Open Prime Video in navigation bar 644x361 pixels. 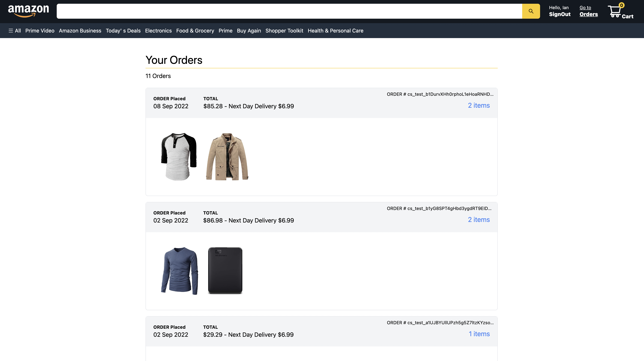click(x=40, y=31)
